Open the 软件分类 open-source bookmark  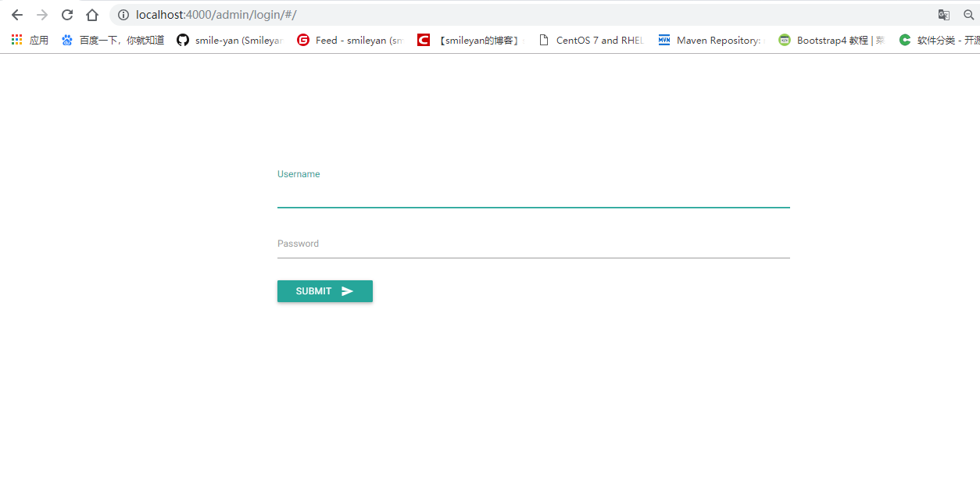(x=904, y=40)
